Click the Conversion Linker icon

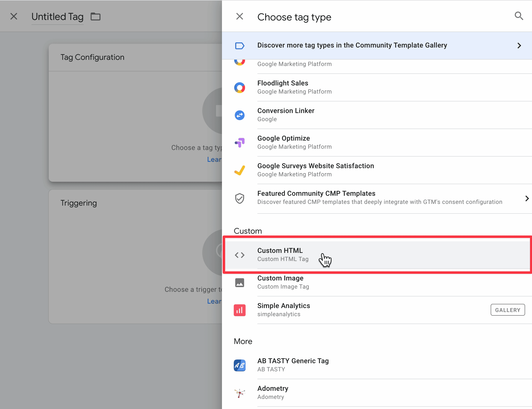click(x=239, y=115)
